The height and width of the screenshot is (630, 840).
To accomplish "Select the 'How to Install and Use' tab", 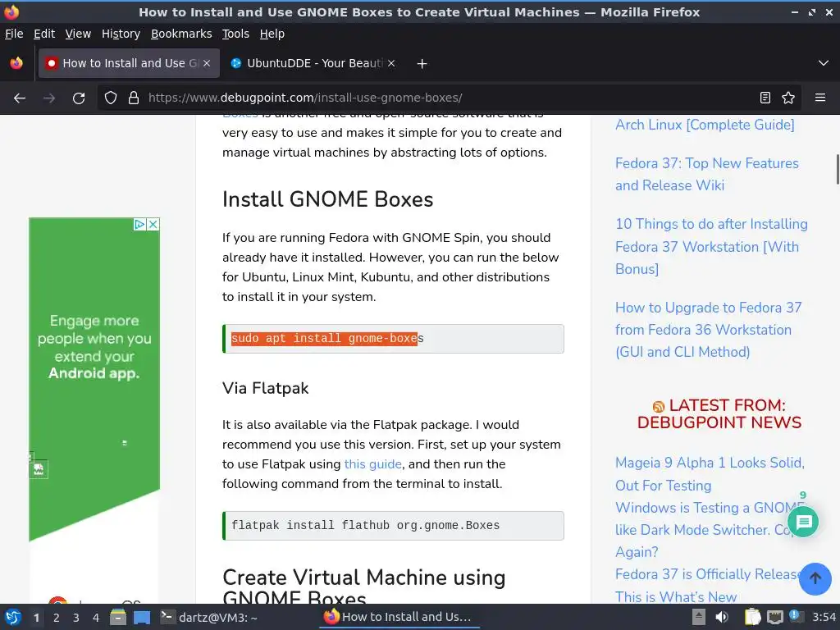I will pos(129,63).
